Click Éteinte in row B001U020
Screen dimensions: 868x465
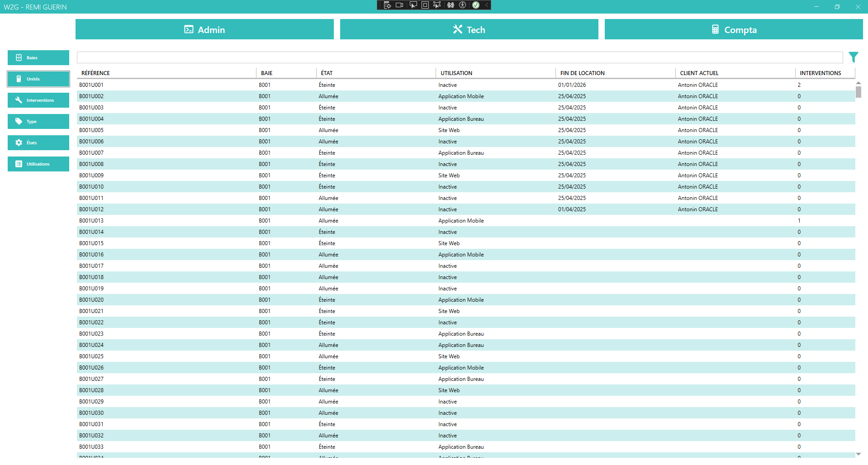[327, 300]
